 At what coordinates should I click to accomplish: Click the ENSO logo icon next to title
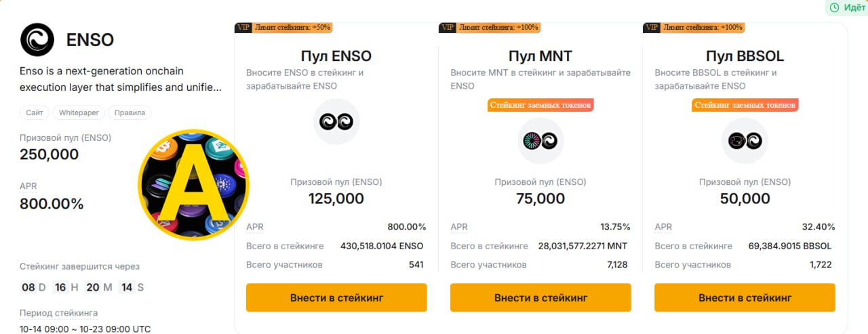tap(37, 40)
